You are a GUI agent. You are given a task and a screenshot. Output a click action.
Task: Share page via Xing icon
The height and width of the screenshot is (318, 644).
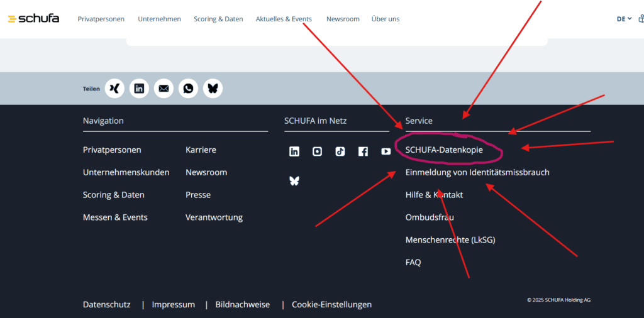(x=114, y=89)
